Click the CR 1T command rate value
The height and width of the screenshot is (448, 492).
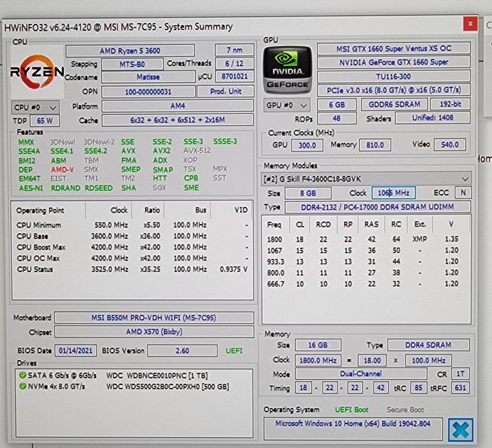point(460,374)
